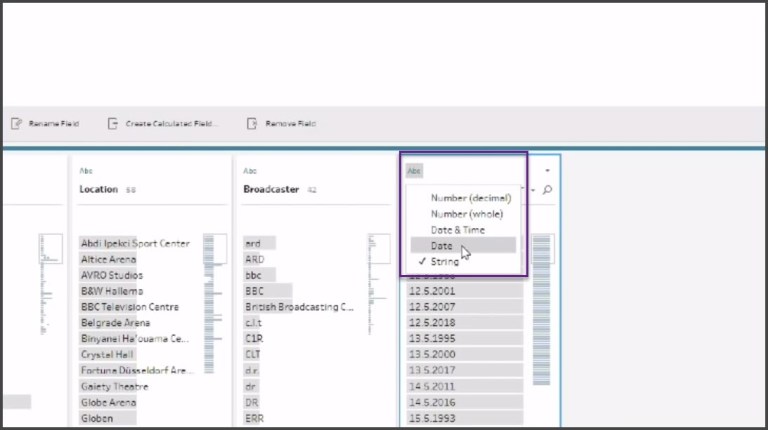Click the Create Calculated Field icon
768x430 pixels.
(x=113, y=124)
